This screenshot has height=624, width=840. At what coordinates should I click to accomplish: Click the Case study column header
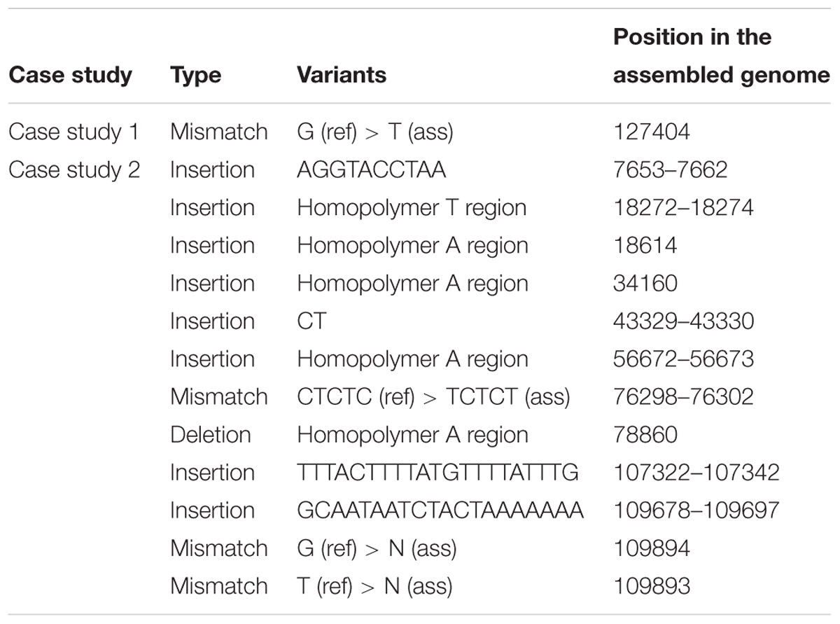(70, 75)
